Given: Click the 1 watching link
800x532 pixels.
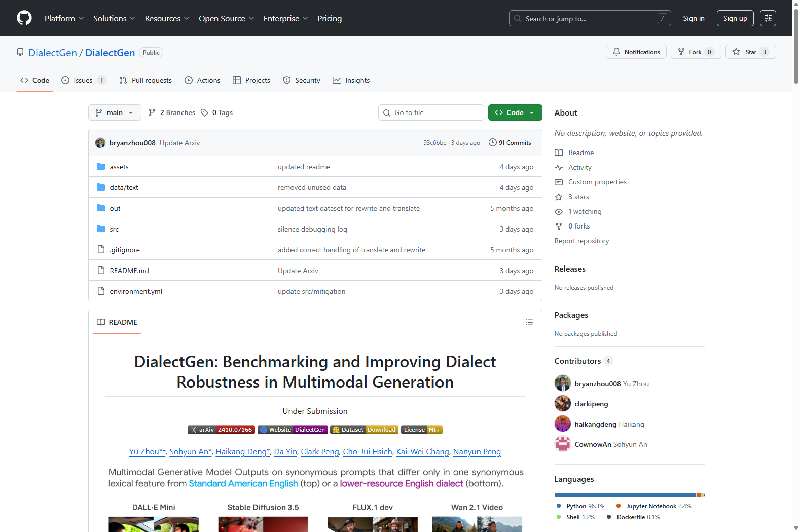Looking at the screenshot, I should coord(585,211).
